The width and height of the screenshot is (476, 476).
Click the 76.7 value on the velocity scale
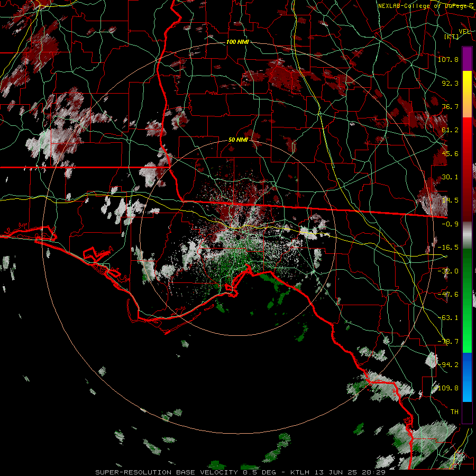450,106
